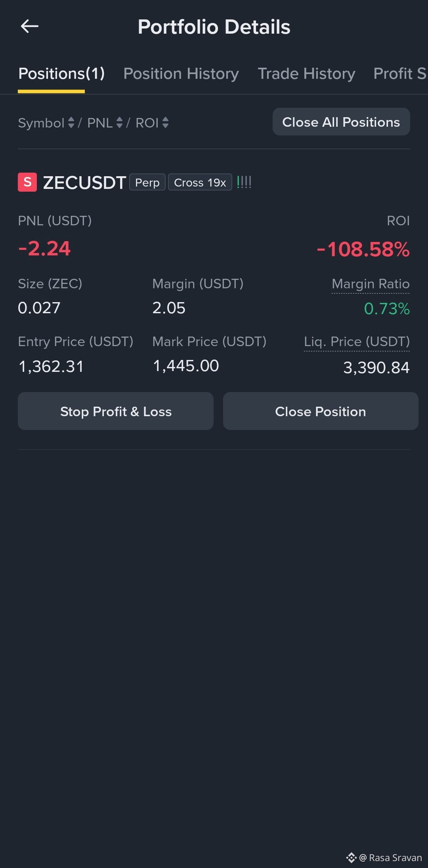
Task: Open Stop Profit & Loss settings
Action: pos(116,411)
